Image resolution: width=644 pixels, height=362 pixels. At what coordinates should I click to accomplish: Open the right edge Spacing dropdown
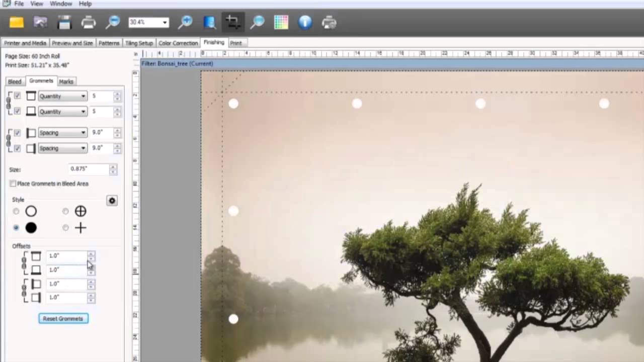point(62,148)
